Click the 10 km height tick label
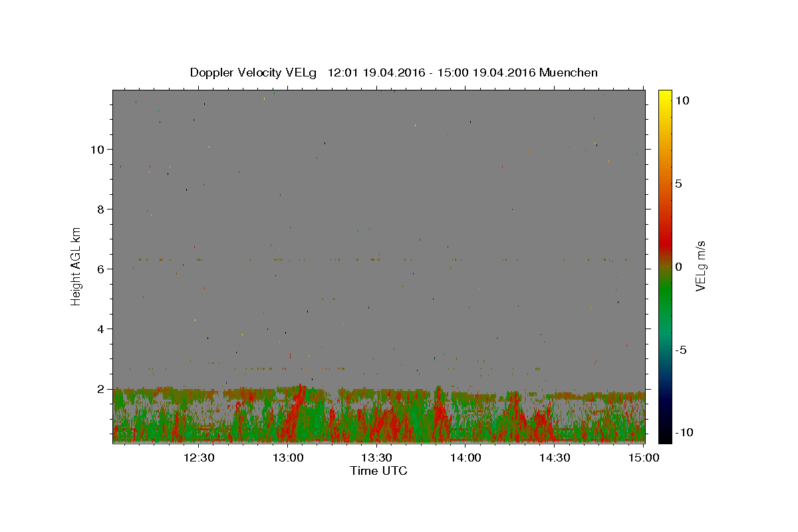The width and height of the screenshot is (798, 532). coord(97,149)
